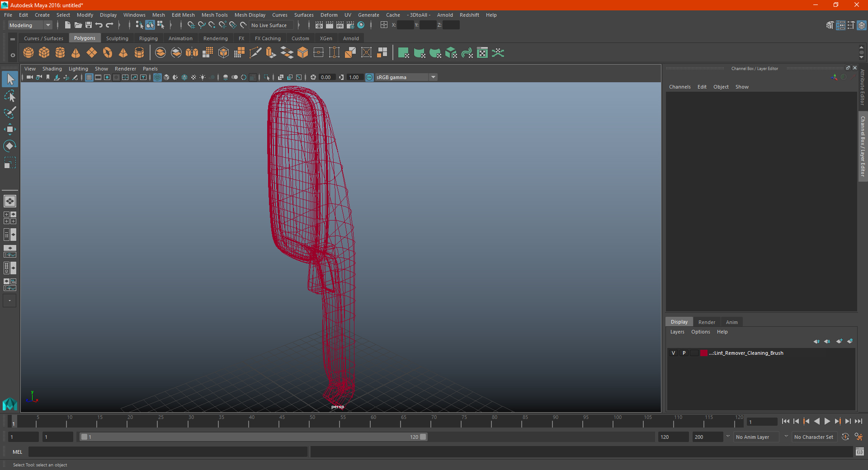Open the shelf settings gear menu

[x=13, y=55]
